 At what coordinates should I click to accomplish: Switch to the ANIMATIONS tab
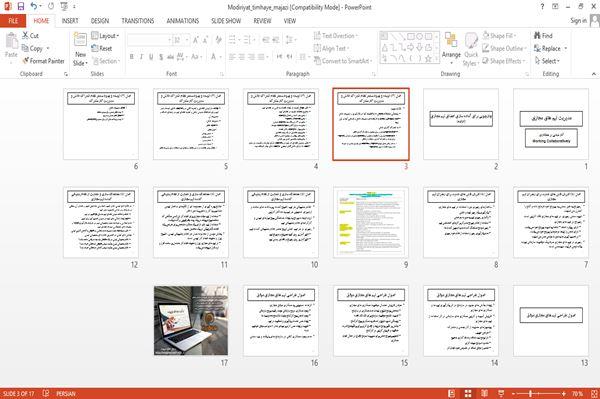pyautogui.click(x=183, y=21)
